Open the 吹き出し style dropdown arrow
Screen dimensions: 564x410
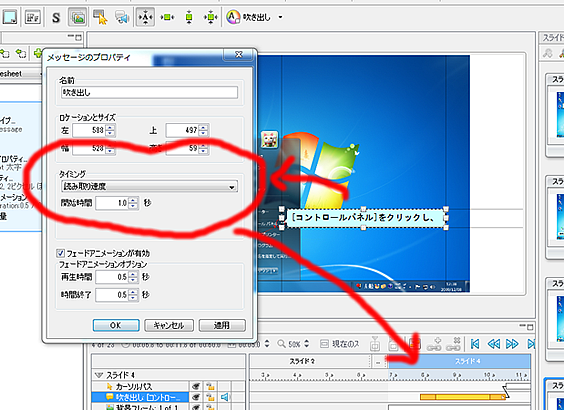click(280, 17)
